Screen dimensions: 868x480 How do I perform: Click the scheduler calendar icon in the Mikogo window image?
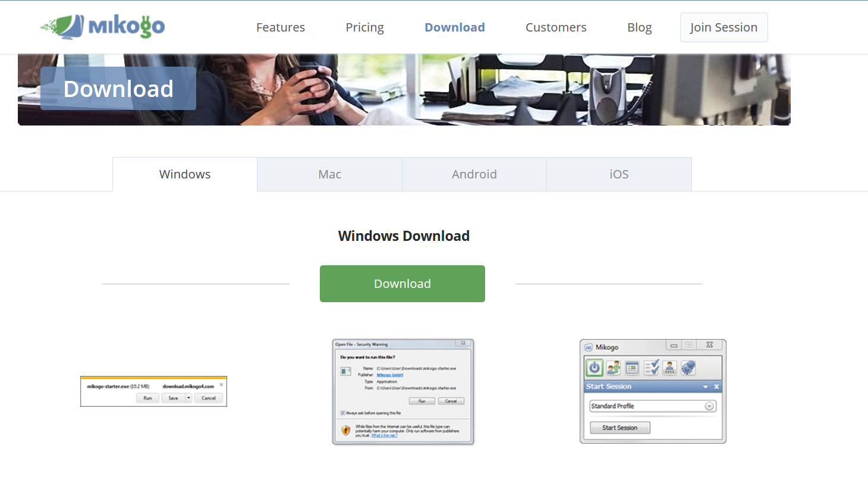pyautogui.click(x=632, y=368)
